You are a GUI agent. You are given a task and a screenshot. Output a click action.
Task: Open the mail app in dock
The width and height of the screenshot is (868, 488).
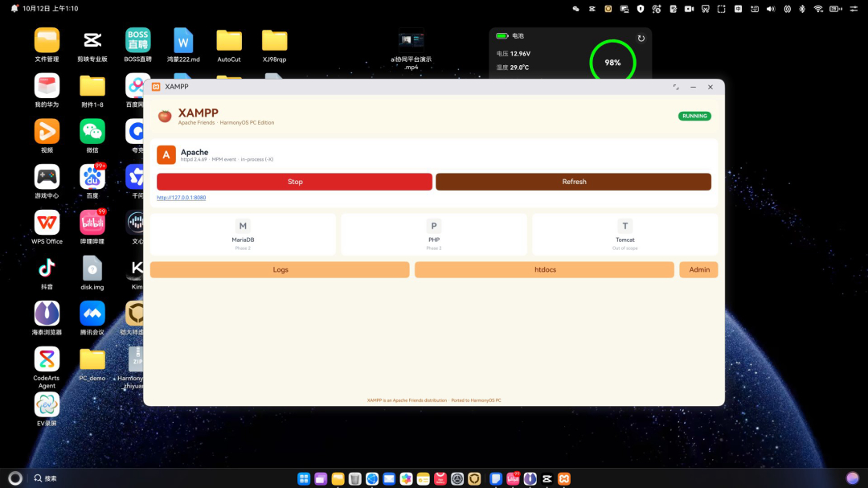(x=389, y=478)
